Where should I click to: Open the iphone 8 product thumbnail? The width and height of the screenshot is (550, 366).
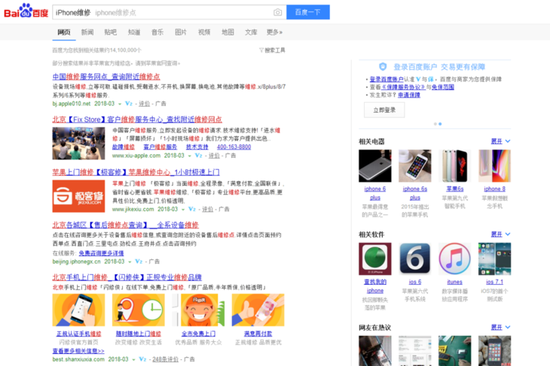coord(495,166)
